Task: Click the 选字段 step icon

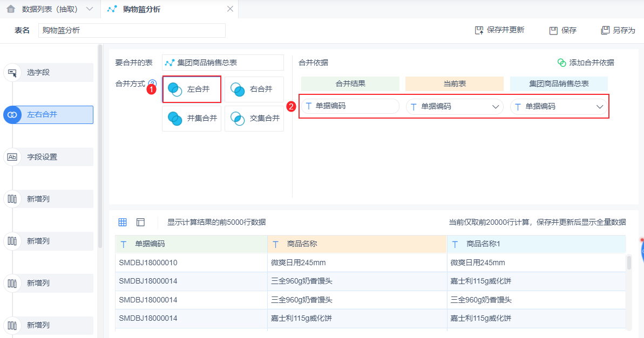Action: [12, 73]
